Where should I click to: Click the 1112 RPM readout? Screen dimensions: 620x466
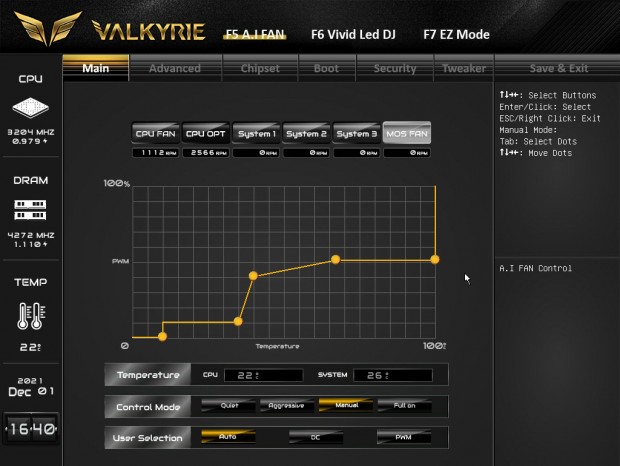[155, 153]
